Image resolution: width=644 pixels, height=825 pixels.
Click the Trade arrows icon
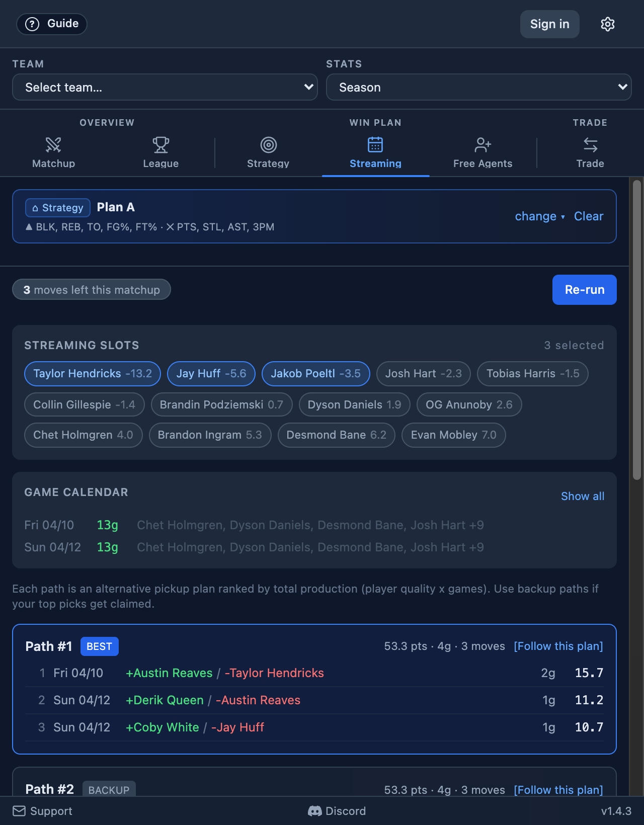591,145
